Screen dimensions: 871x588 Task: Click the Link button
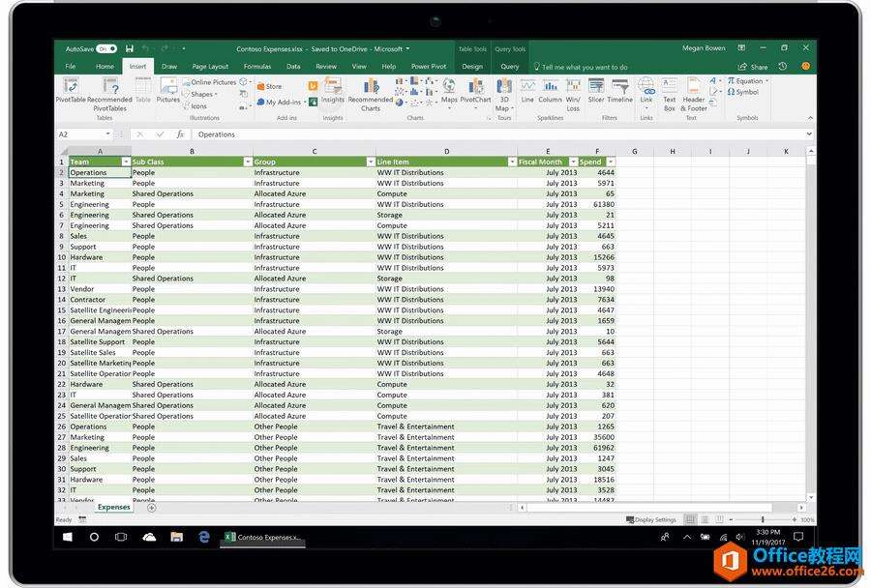pos(646,91)
